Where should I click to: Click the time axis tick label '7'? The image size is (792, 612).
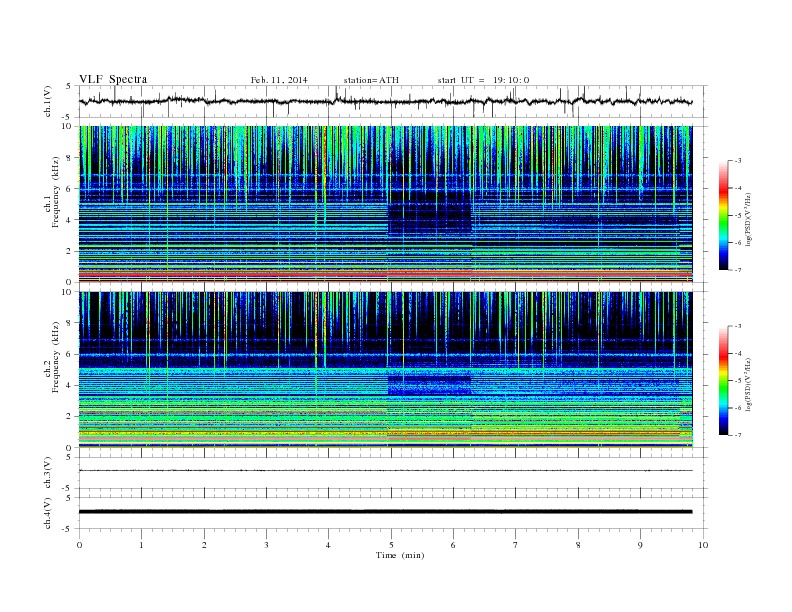tap(516, 545)
